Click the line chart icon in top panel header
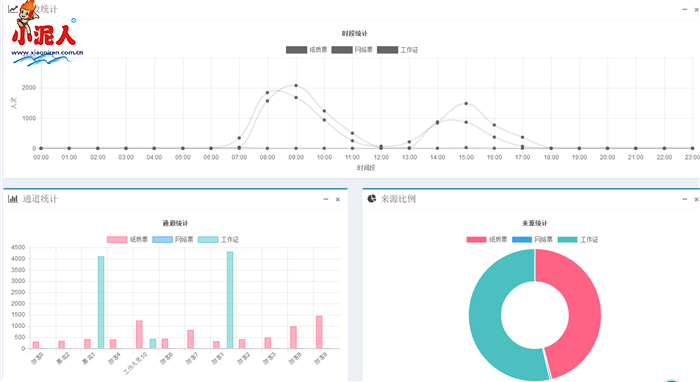700x382 pixels. click(12, 8)
